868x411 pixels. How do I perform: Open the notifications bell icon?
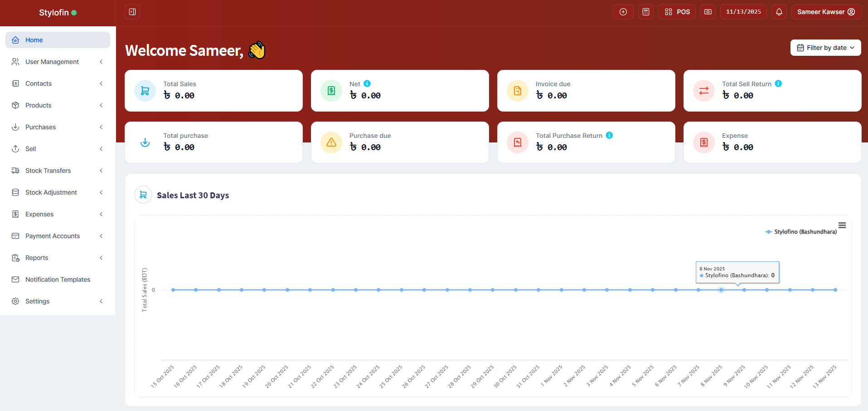[x=779, y=12]
